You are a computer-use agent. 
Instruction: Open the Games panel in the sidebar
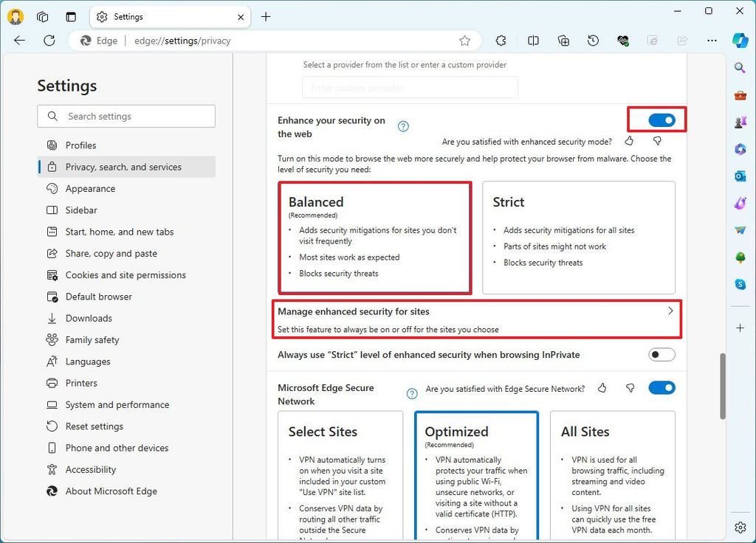(740, 122)
